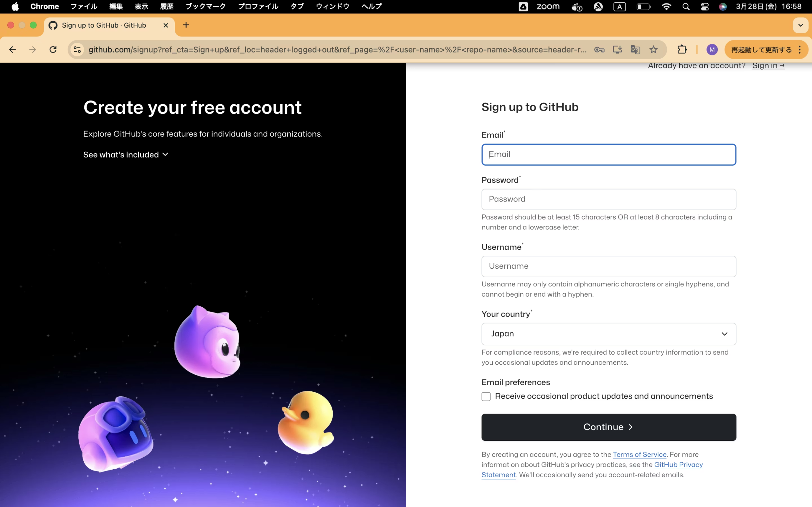Open the Your country dropdown
The height and width of the screenshot is (507, 812).
point(608,334)
